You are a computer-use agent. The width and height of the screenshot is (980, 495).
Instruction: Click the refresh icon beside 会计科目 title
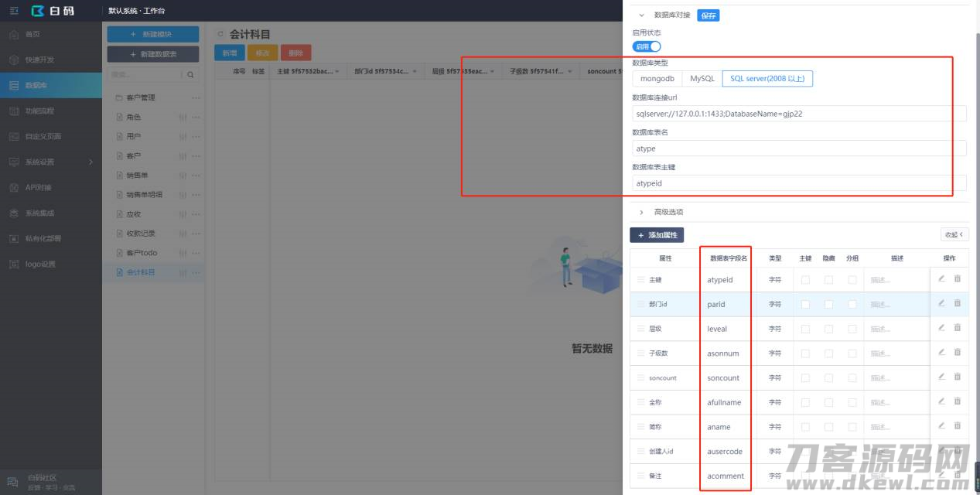tap(220, 34)
